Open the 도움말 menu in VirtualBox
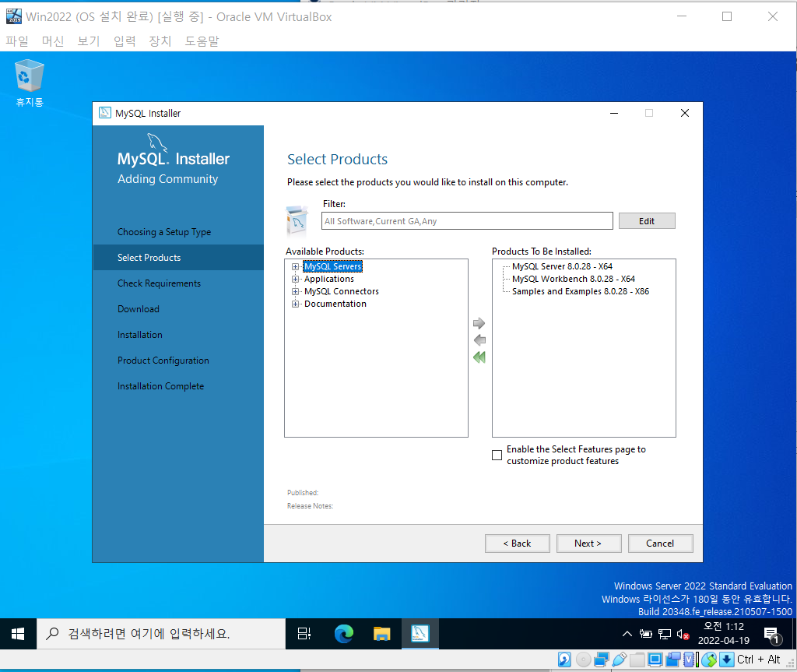The height and width of the screenshot is (672, 797). (x=202, y=40)
